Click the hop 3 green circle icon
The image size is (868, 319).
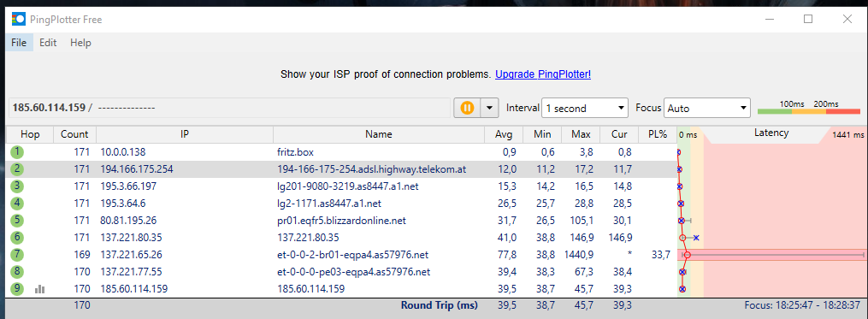coord(18,186)
